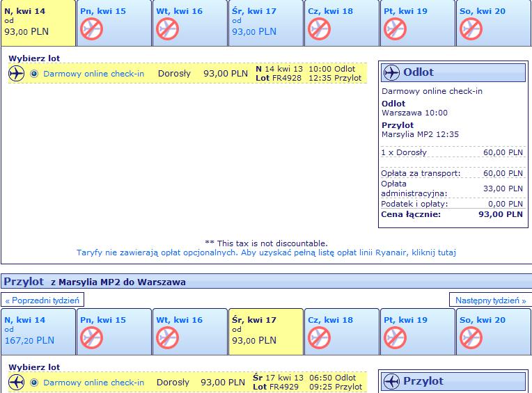
Task: Select radio button for flight FR4929
Action: 34,383
